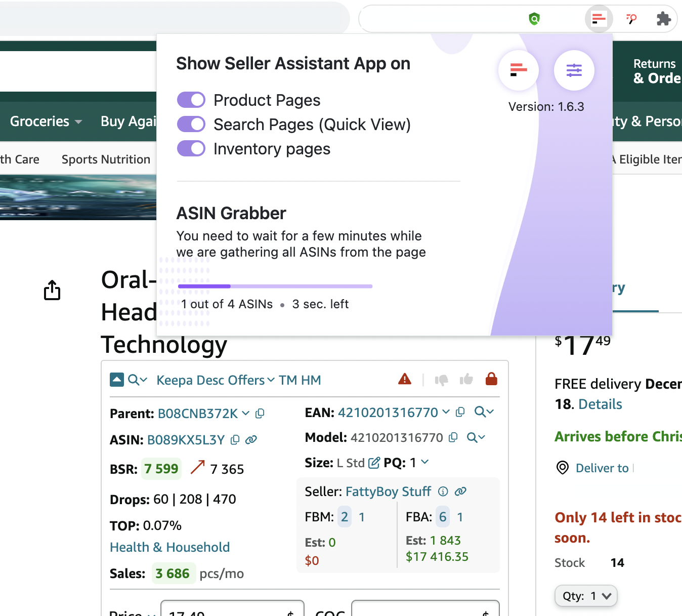Screen dimensions: 682x616
Task: Click the Seller Assistant App logo icon
Action: tap(518, 70)
